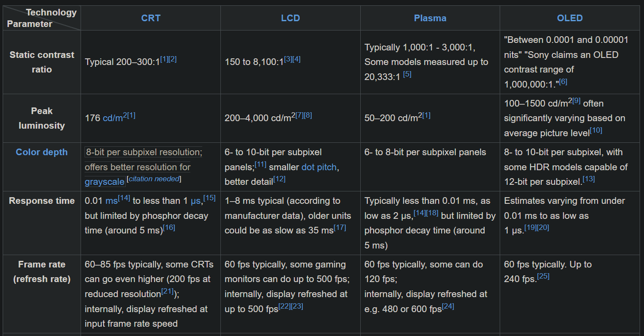Click reference [21] in CRT frame rate
Screen dimensions: 644x336
pyautogui.click(x=167, y=291)
